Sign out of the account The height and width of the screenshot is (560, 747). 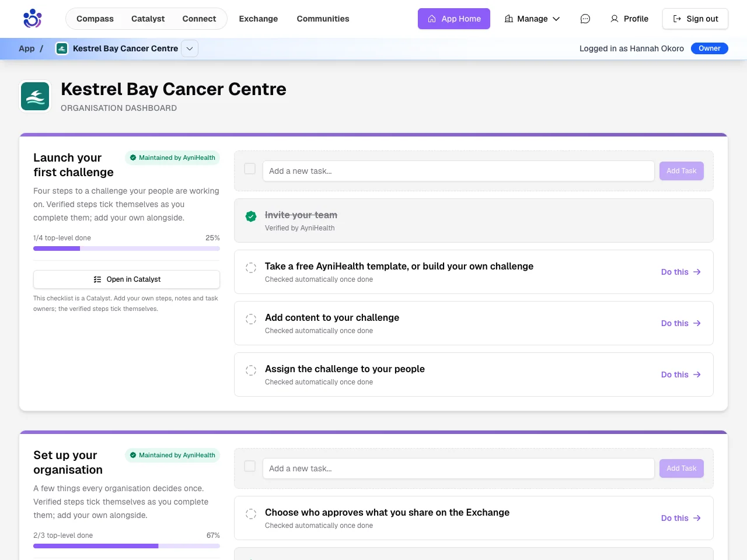click(x=695, y=19)
